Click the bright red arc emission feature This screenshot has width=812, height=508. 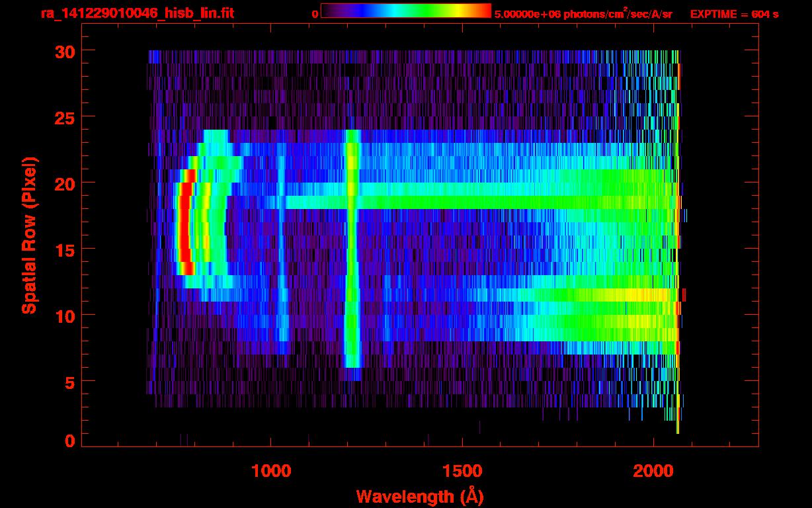[184, 222]
